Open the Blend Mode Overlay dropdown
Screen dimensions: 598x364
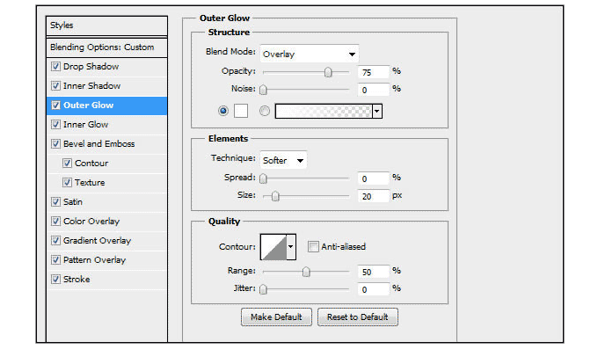point(310,54)
